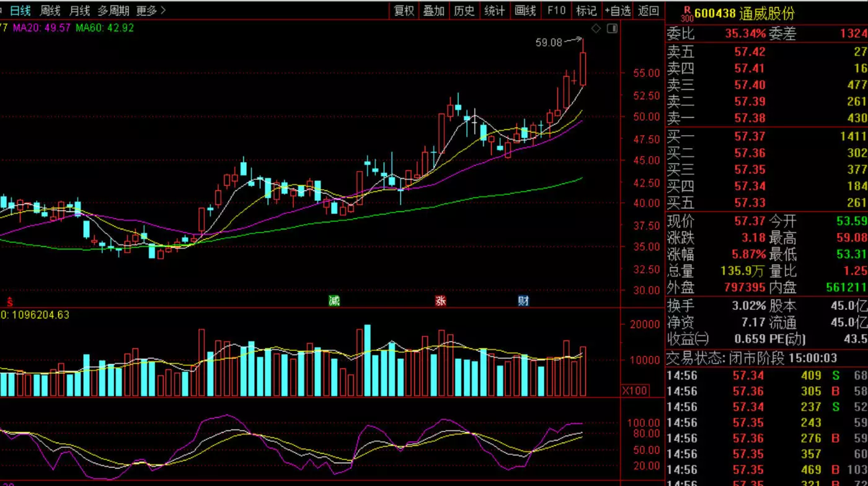This screenshot has width=868, height=486.
Task: Switch to 月线 monthly chart
Action: pos(79,11)
